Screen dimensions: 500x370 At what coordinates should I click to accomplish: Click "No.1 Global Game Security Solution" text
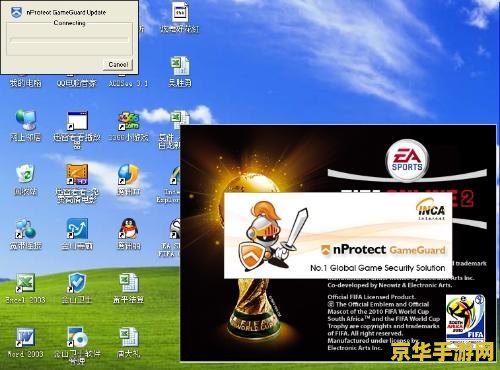click(x=377, y=268)
